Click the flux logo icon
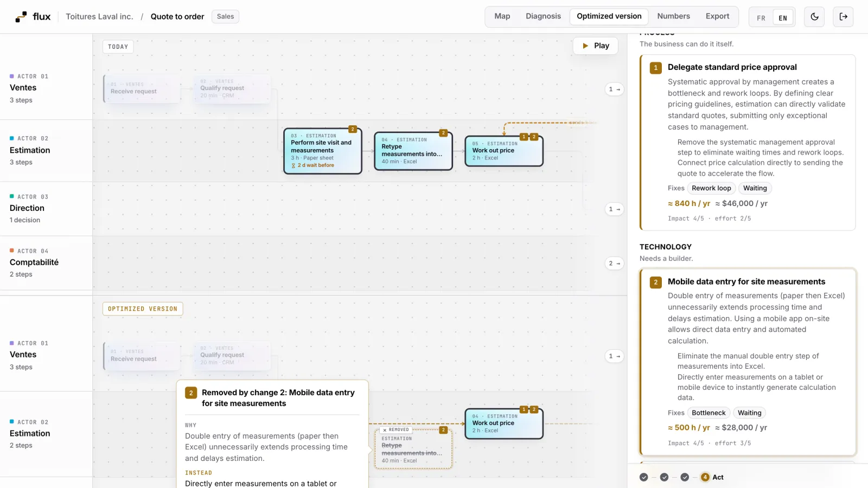 coord(21,17)
